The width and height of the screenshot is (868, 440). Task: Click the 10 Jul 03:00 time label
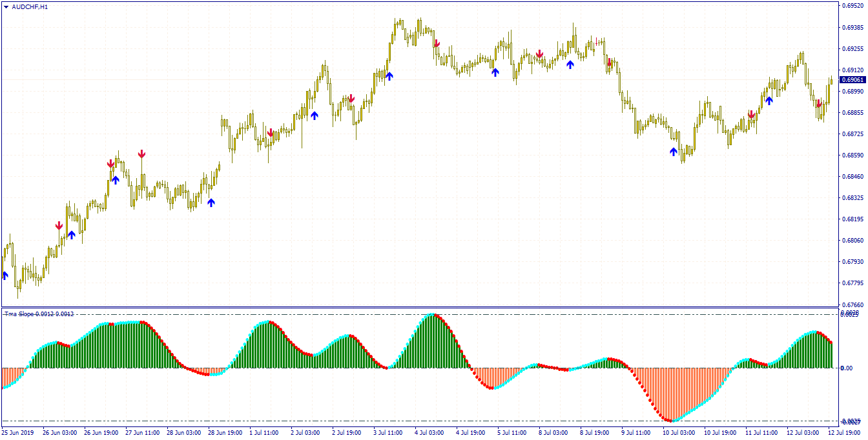pos(679,433)
